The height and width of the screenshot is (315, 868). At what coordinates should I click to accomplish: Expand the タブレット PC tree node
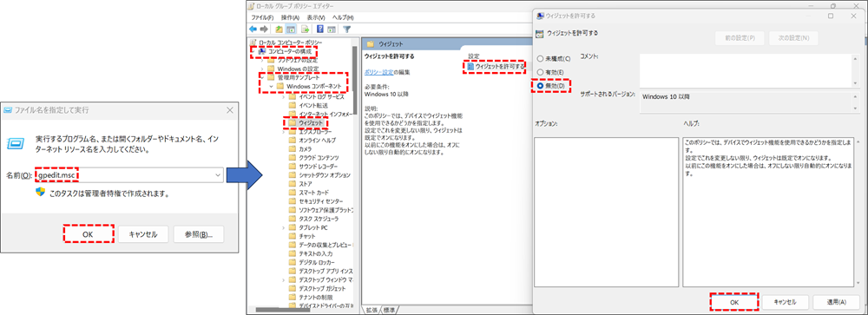click(284, 227)
